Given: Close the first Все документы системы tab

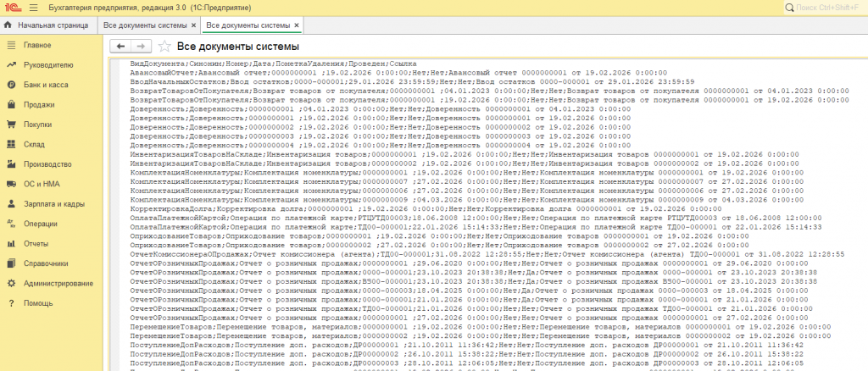Looking at the screenshot, I should [x=193, y=25].
